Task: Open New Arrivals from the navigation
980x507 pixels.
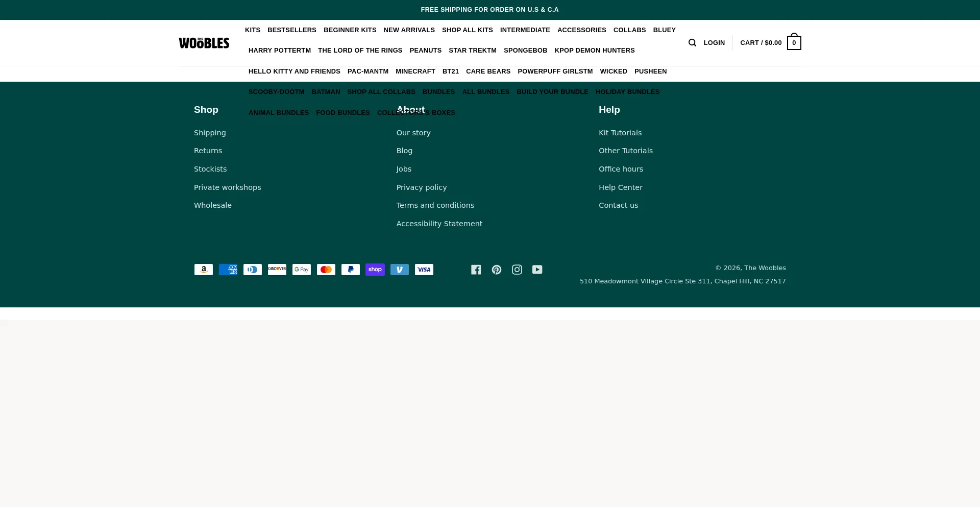Action: pos(409,30)
